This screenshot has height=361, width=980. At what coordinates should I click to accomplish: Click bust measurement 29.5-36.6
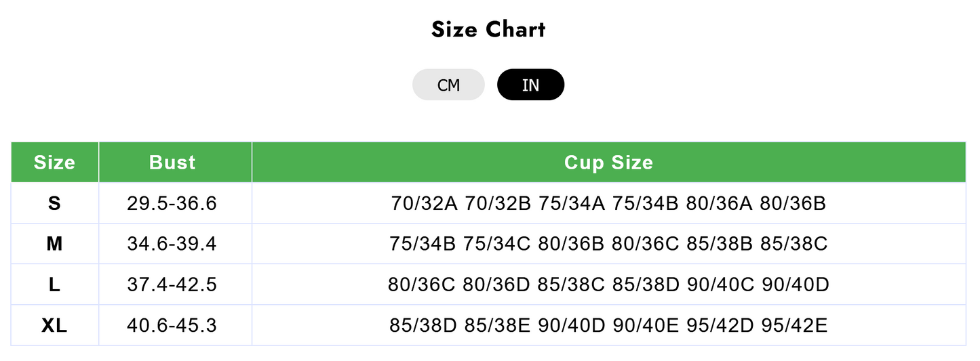point(172,203)
